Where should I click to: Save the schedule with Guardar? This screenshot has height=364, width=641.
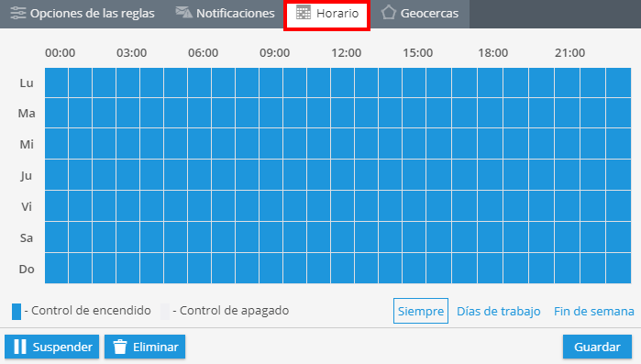click(x=597, y=347)
